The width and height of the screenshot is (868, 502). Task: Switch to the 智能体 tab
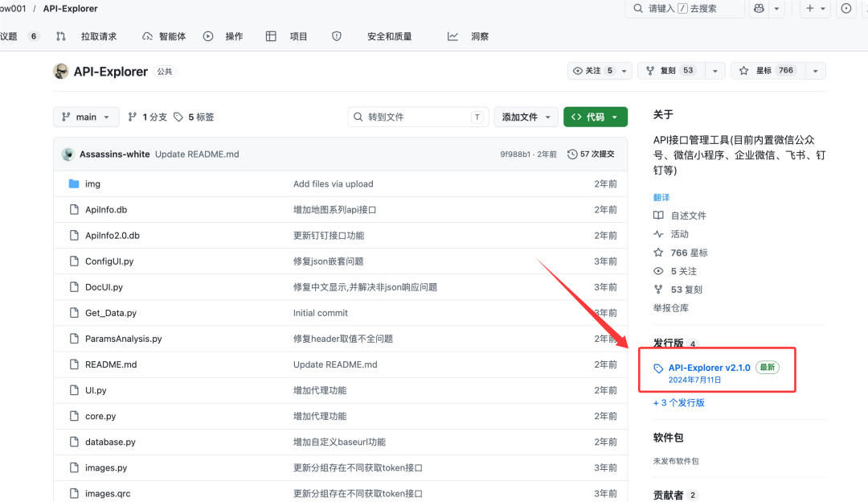coord(165,36)
